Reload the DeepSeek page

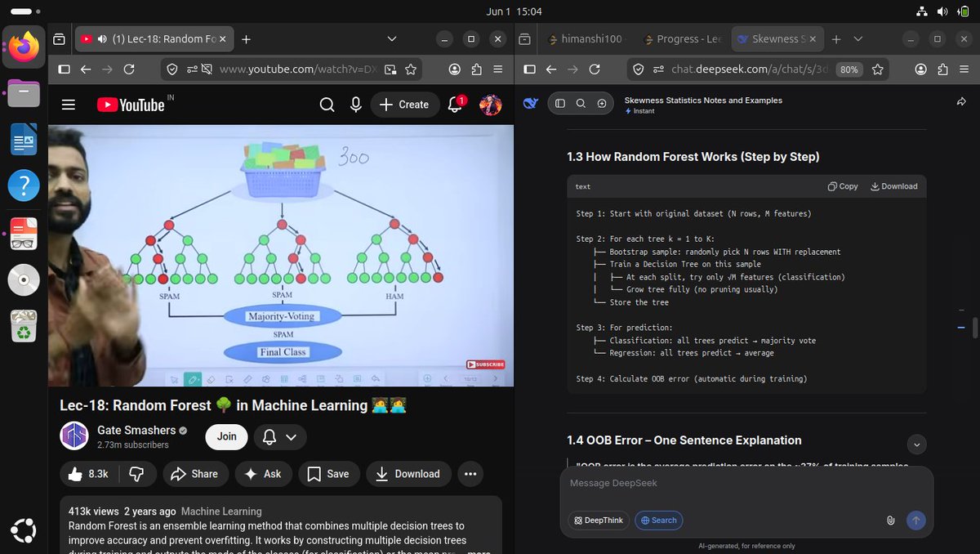[595, 69]
